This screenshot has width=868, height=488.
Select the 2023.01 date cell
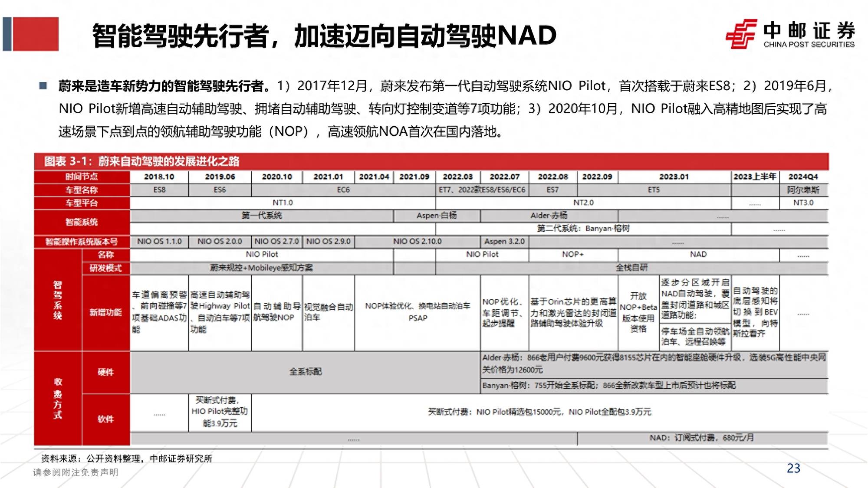point(674,177)
